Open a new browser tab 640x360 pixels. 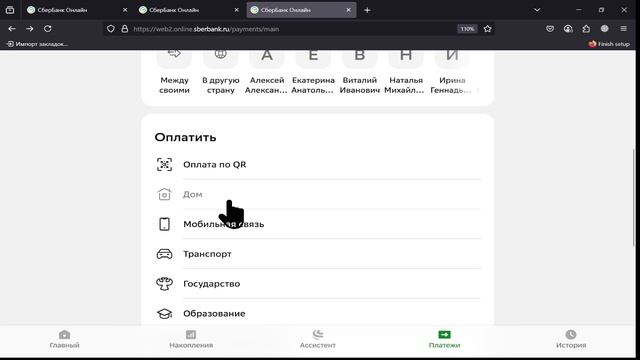pos(367,10)
